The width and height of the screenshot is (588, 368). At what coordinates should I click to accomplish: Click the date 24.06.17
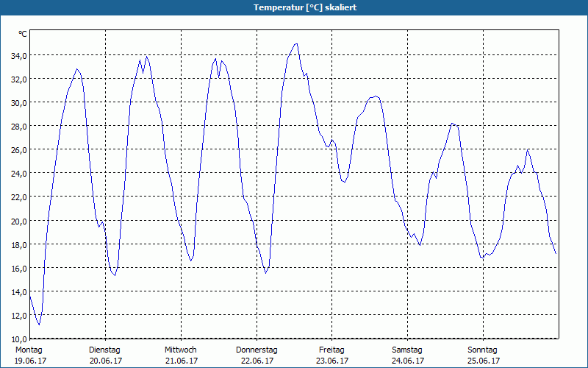point(408,361)
